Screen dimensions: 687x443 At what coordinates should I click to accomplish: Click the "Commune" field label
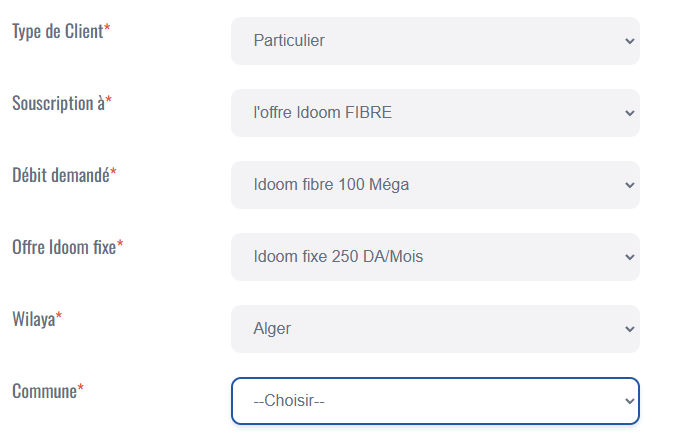44,391
